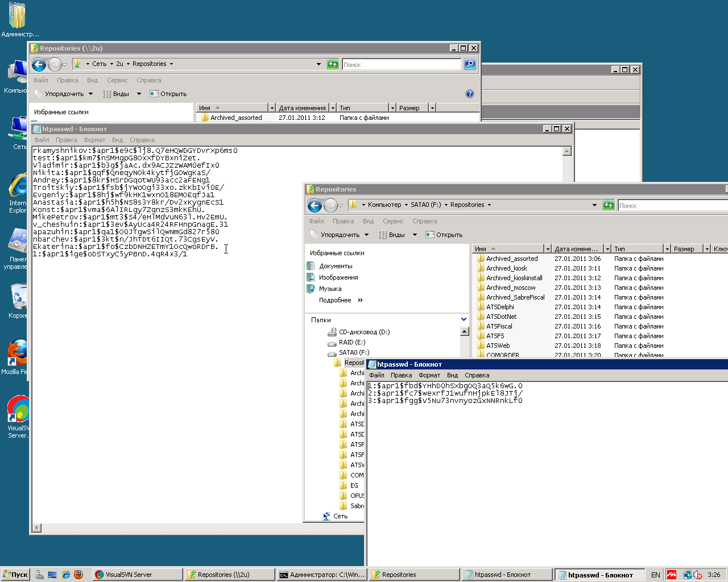
Task: Click the search field in Repositories (\\2u)
Action: coord(401,64)
